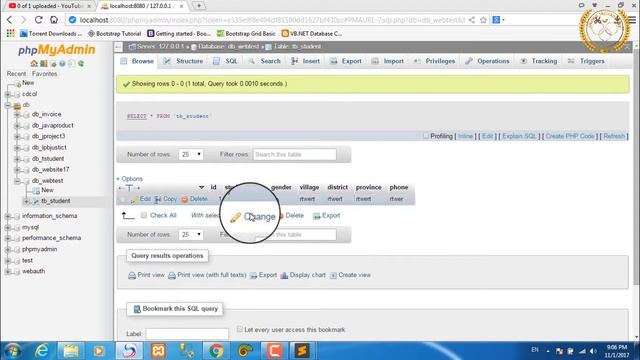Expand the information_schema database node

[8, 216]
